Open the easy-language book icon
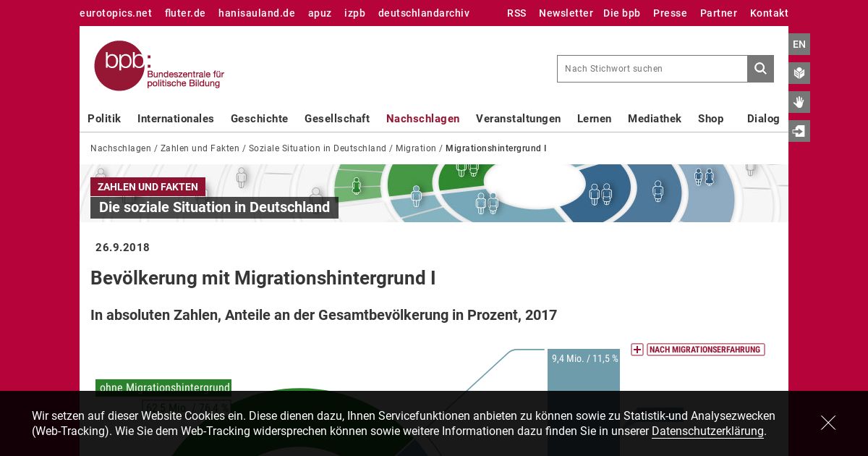 coord(799,73)
